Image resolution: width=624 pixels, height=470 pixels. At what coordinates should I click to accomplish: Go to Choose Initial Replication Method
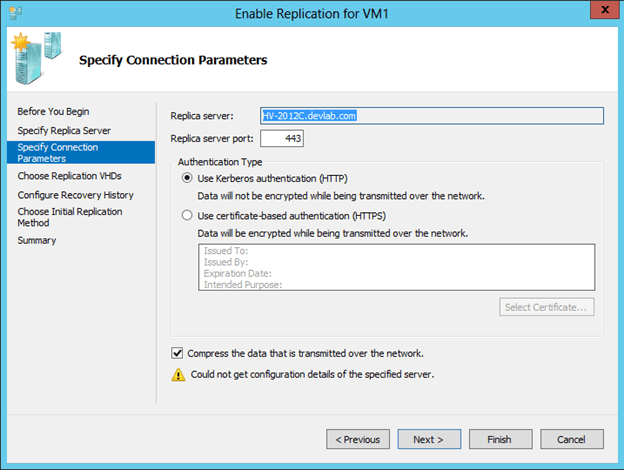coord(70,217)
